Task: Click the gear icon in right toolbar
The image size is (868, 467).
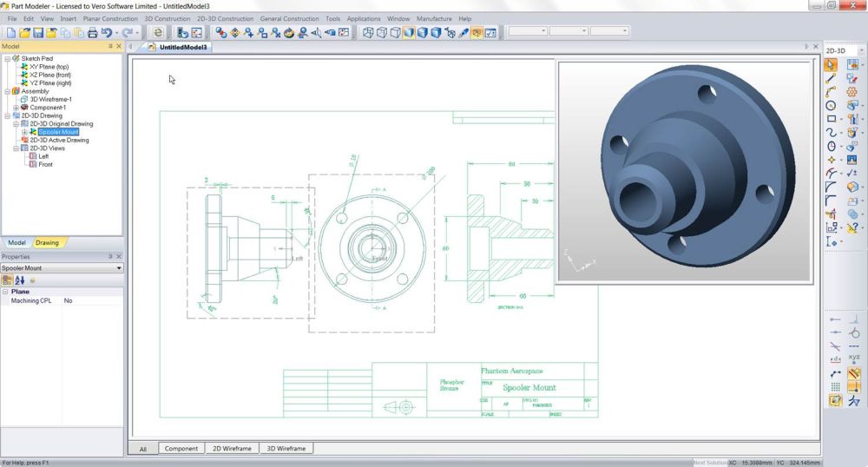Action: pos(852,92)
